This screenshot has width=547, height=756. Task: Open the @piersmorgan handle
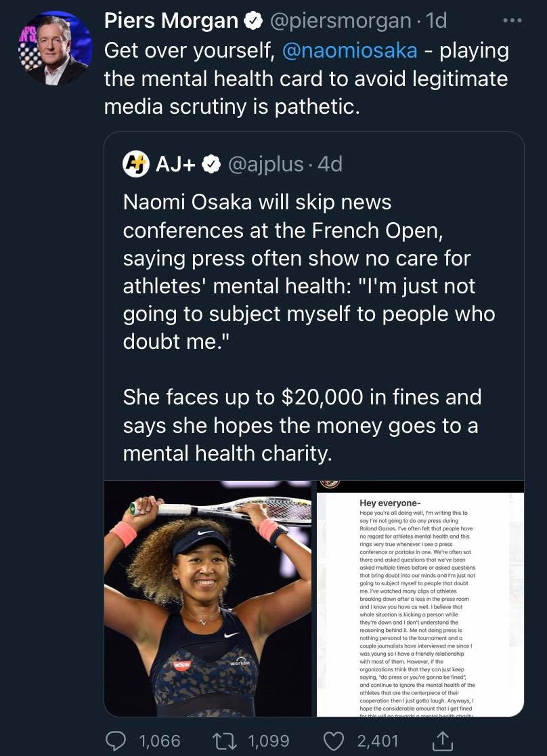tap(341, 21)
